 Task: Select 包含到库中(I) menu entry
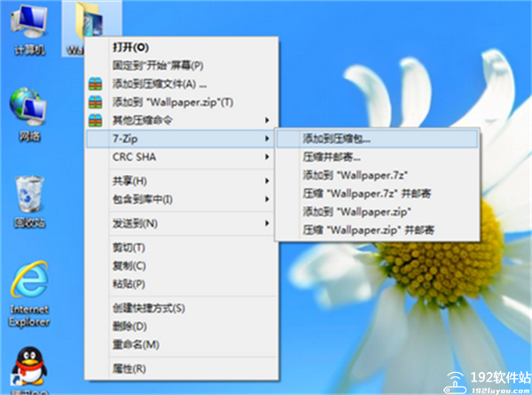click(182, 199)
